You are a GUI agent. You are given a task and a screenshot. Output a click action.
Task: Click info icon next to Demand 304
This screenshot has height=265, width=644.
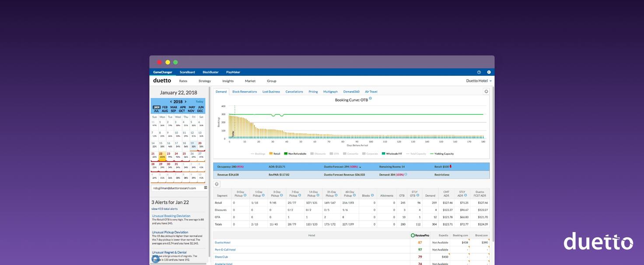point(406,174)
